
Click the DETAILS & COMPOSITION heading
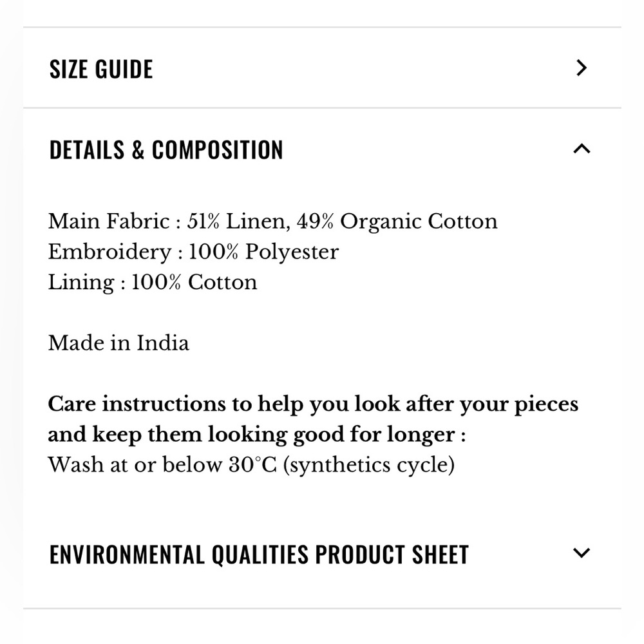pyautogui.click(x=166, y=149)
